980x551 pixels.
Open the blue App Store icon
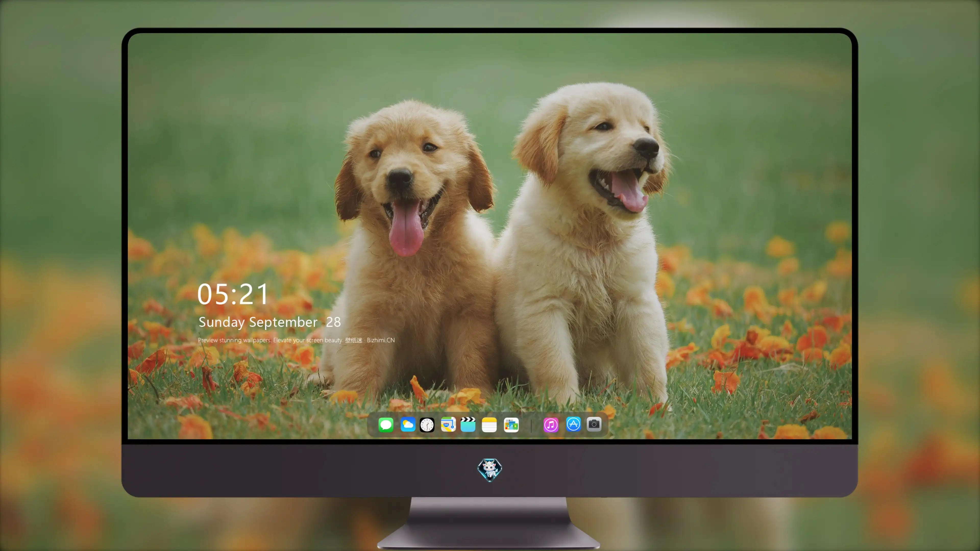click(573, 424)
